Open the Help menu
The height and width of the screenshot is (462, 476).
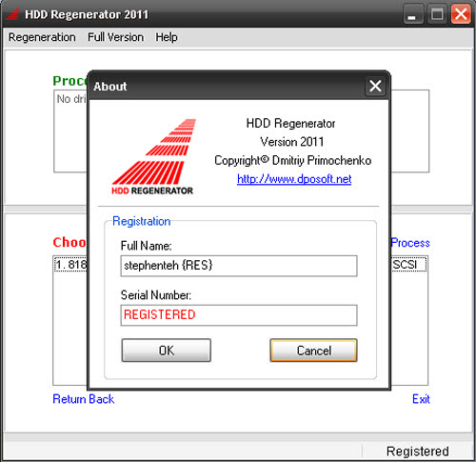(x=167, y=37)
